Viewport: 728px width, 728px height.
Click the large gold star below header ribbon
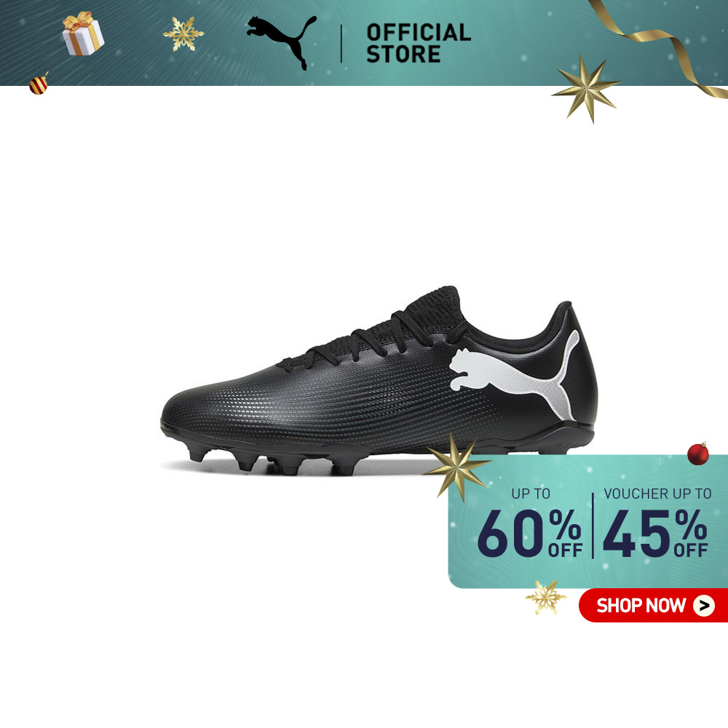(x=586, y=88)
